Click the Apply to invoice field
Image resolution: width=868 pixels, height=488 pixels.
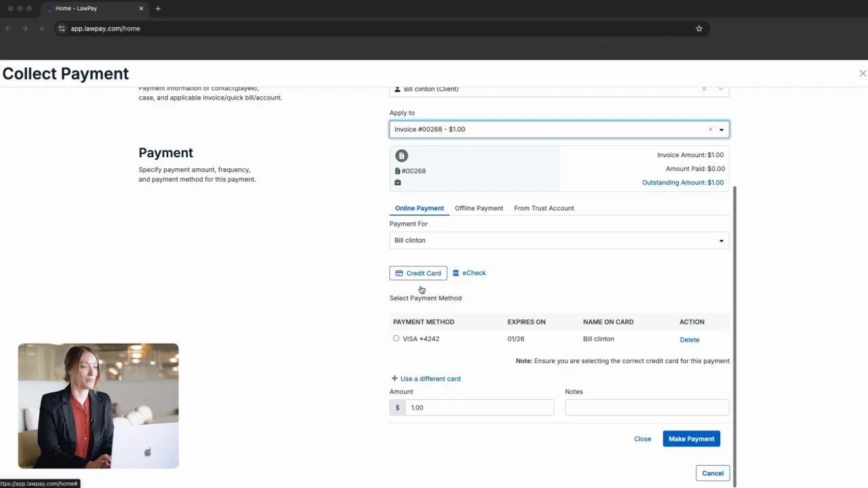559,129
